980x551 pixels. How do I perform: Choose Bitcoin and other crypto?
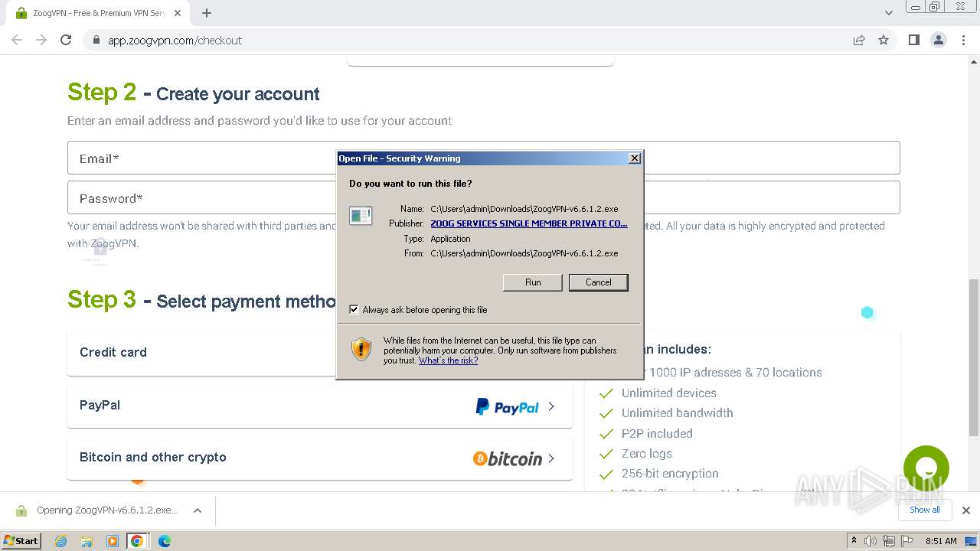[320, 458]
